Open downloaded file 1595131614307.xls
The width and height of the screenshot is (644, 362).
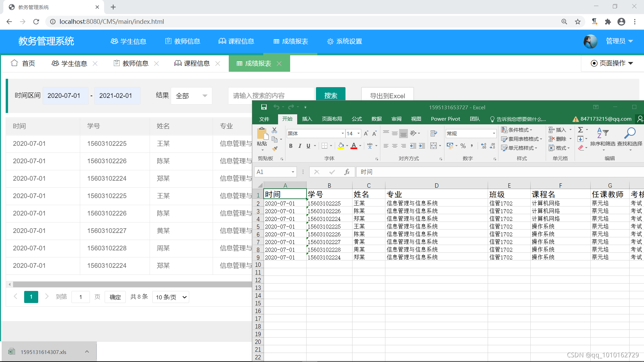pyautogui.click(x=43, y=352)
